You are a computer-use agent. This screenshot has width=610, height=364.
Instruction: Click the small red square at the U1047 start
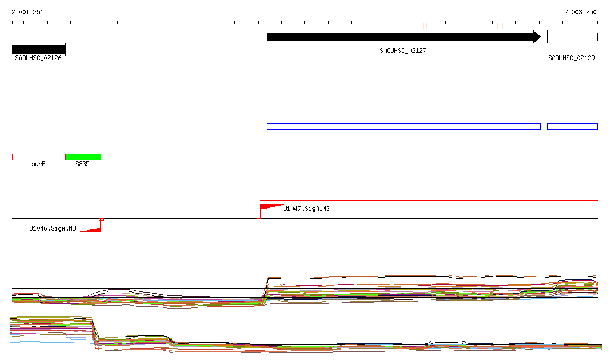(259, 217)
